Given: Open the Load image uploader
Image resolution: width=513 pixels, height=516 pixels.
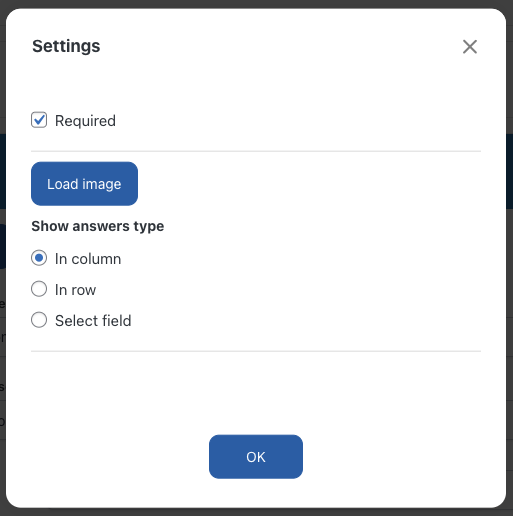Looking at the screenshot, I should 84,184.
